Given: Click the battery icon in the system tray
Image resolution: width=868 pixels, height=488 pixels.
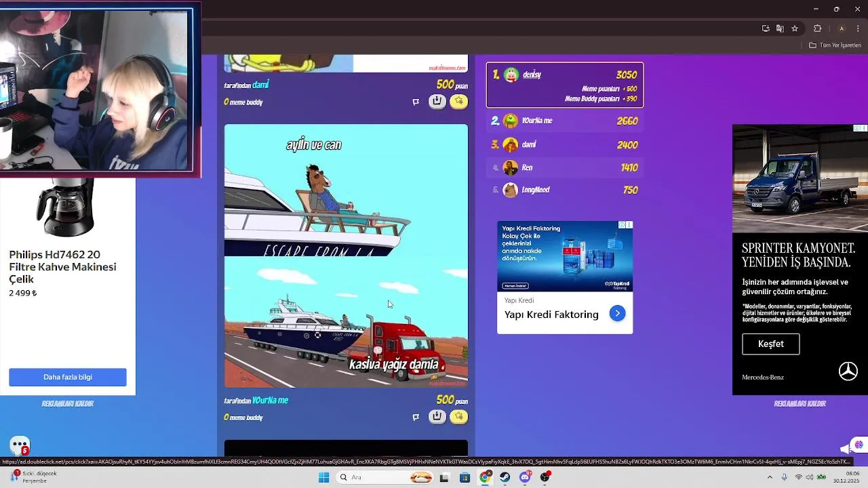Looking at the screenshot, I should 821,477.
